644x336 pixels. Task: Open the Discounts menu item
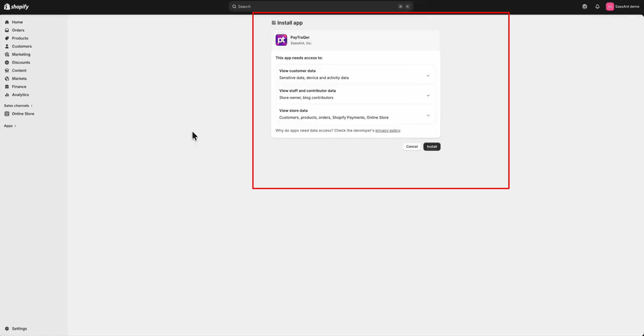click(21, 62)
